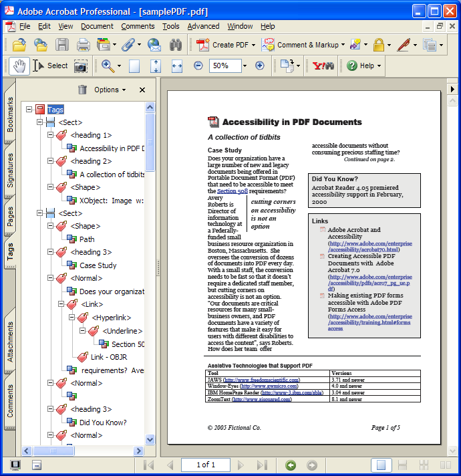Switch to the Bookmarks tab
Screen dimensions: 461x476
click(10, 114)
